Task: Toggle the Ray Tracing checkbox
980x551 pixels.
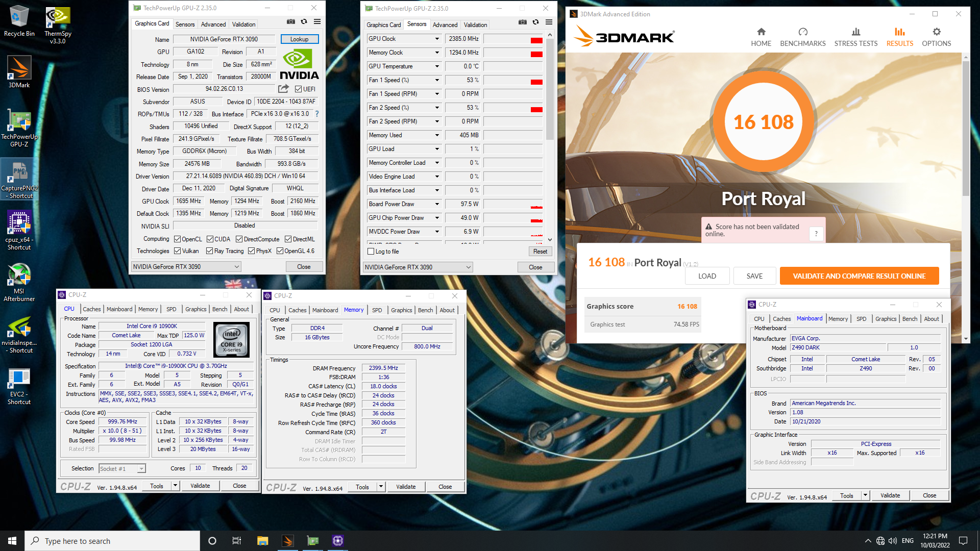Action: [x=209, y=251]
